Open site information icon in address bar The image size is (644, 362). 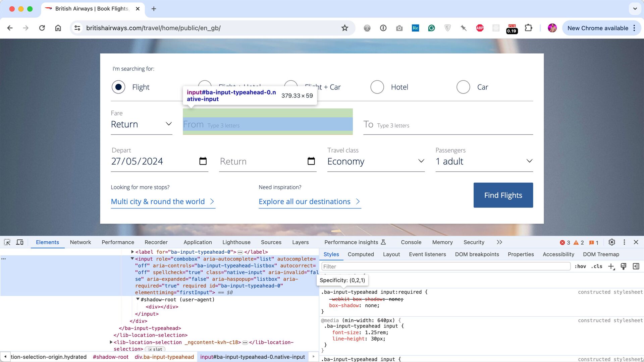[77, 28]
